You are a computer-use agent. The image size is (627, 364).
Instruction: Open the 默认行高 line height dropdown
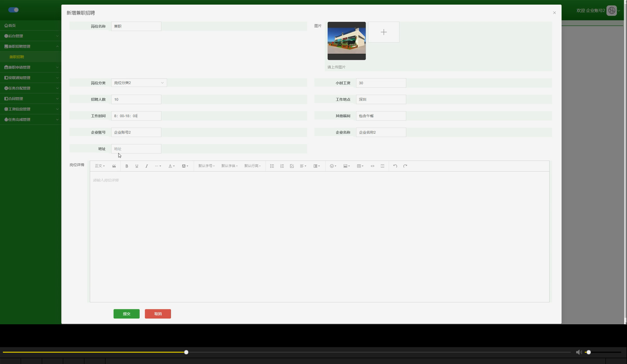tap(252, 166)
